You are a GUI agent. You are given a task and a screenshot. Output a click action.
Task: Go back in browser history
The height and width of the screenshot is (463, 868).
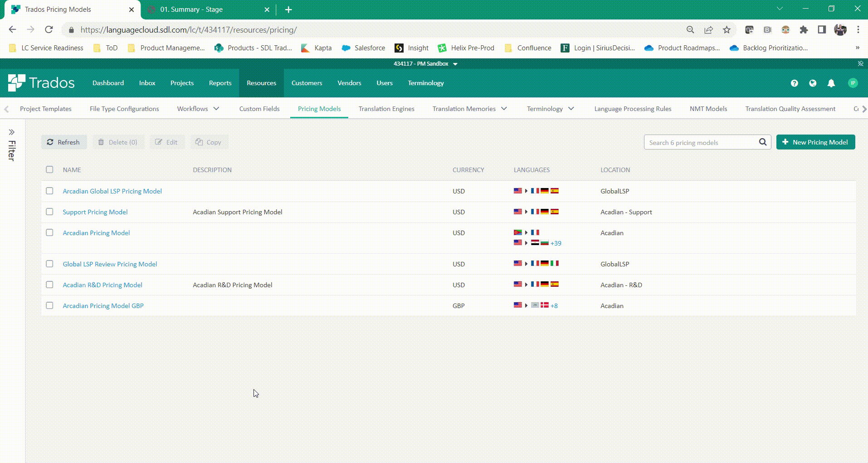click(12, 30)
